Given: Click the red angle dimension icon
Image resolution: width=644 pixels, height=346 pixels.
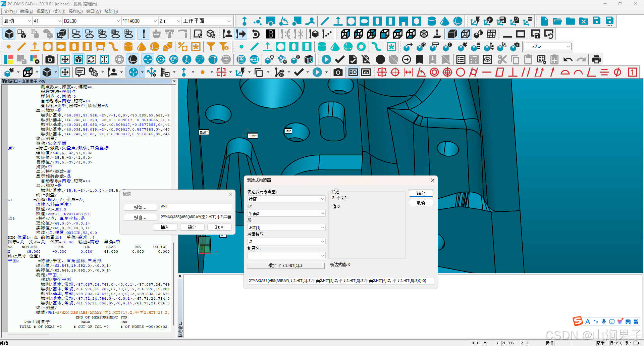Looking at the screenshot, I should 421,72.
